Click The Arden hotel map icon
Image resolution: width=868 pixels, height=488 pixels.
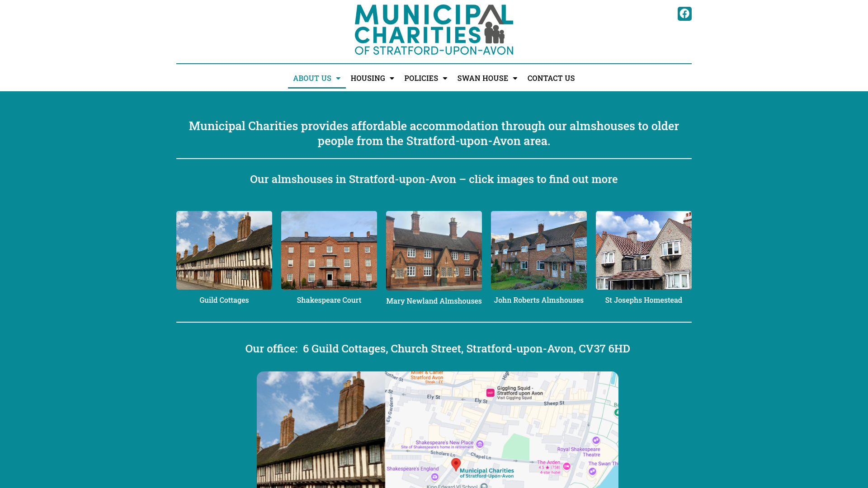(566, 466)
